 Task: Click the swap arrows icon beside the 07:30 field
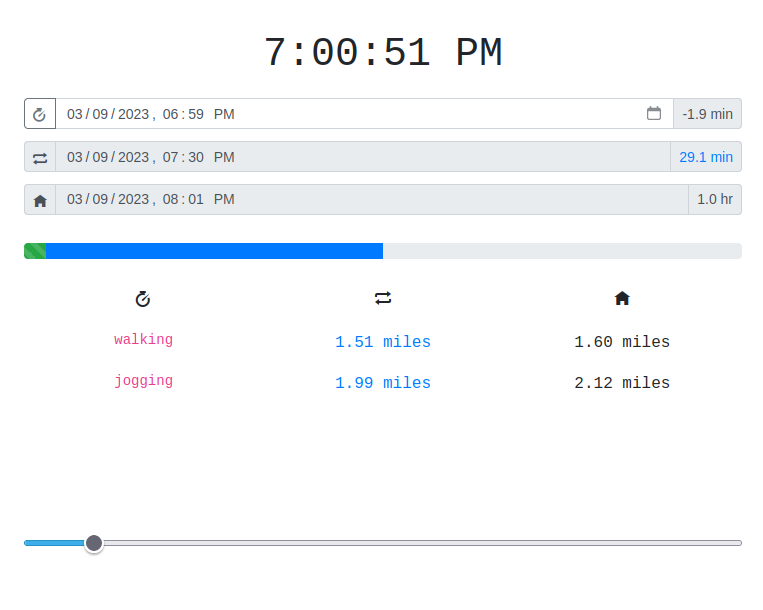point(40,157)
